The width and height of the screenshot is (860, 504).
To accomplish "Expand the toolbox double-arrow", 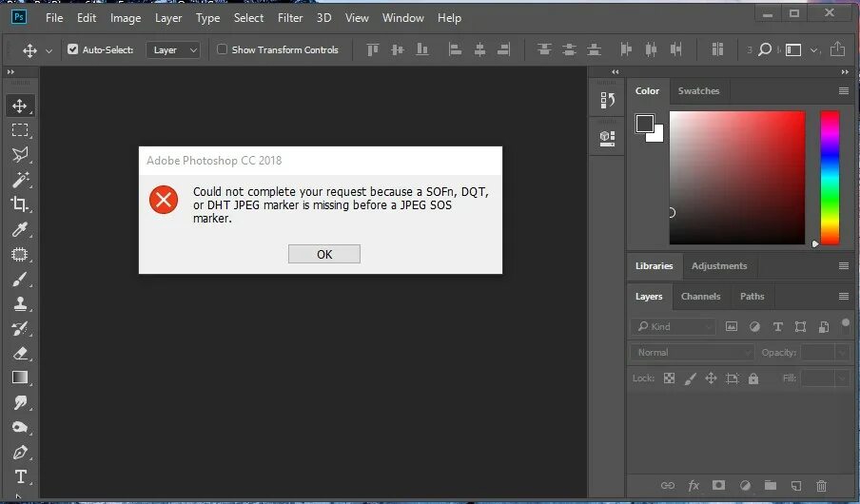I will [x=10, y=72].
